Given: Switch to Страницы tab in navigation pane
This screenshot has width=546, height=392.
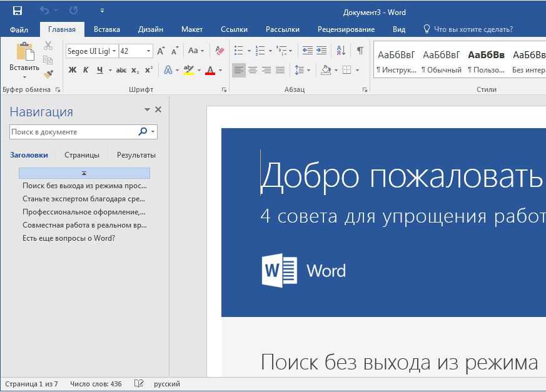Looking at the screenshot, I should [81, 155].
